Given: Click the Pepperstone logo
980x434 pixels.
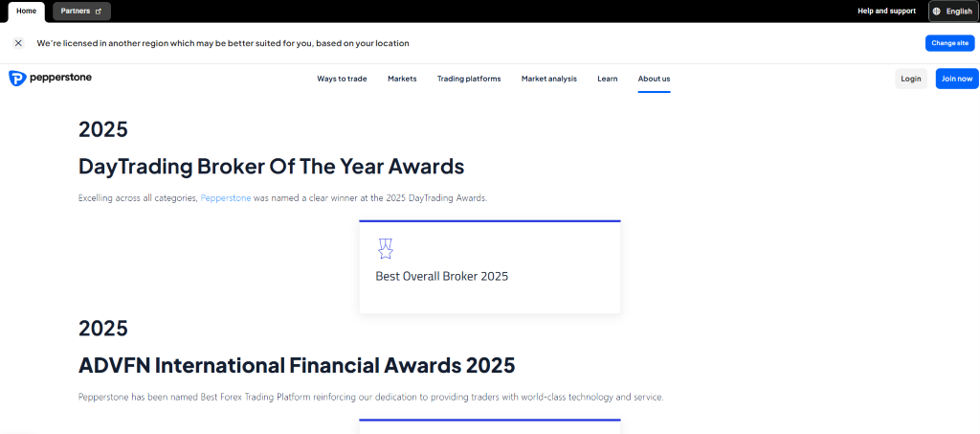Looking at the screenshot, I should (50, 79).
